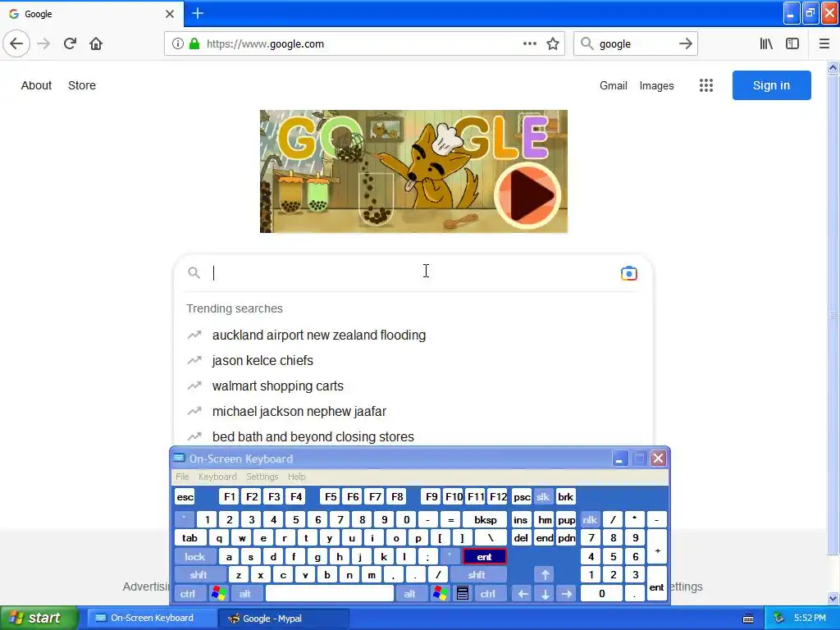Open the Store link
Screen dimensions: 840x630
tap(82, 85)
